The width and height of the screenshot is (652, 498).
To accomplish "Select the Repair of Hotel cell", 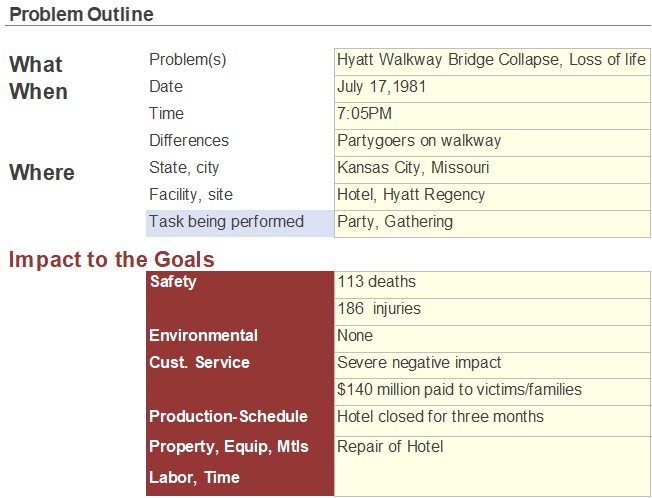I will 492,466.
